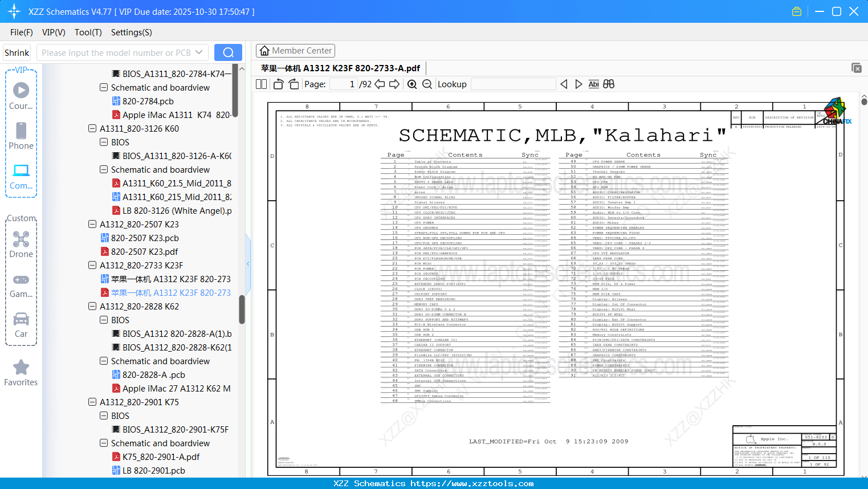
Task: Toggle the two-page layout view icon
Action: 261,84
